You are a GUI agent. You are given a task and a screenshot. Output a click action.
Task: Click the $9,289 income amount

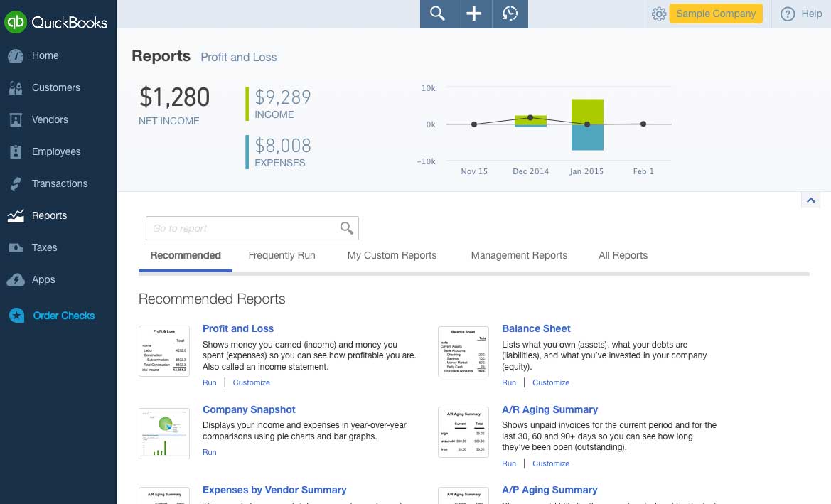click(x=282, y=97)
